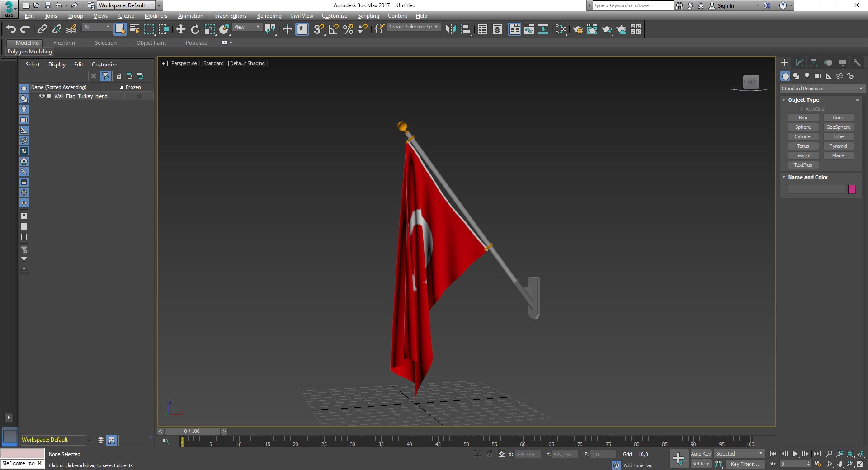Open Select by Name dialog
The height and width of the screenshot is (470, 868).
pos(134,29)
